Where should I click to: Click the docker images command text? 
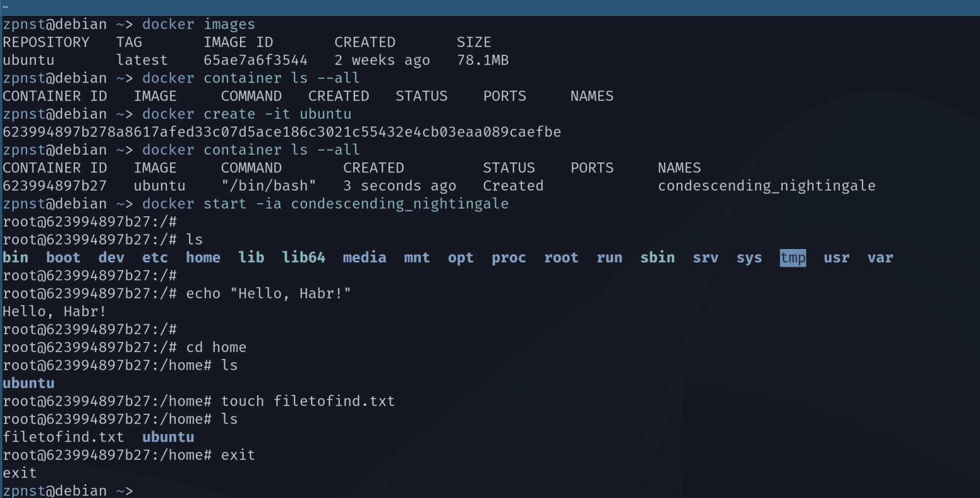point(199,25)
